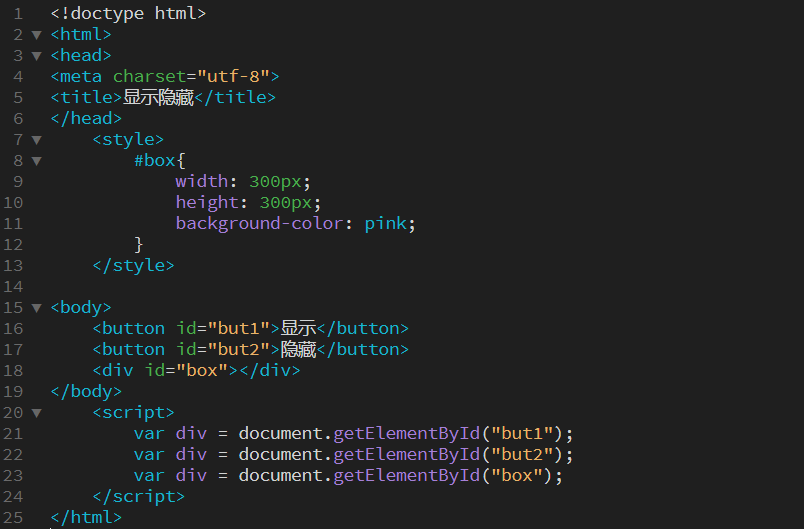Collapse the body tag fold arrow on line 15
The width and height of the screenshot is (804, 529).
(x=36, y=308)
